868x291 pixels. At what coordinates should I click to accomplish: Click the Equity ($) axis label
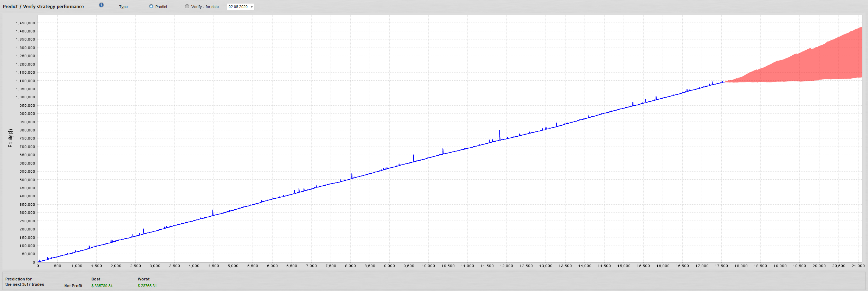click(11, 138)
